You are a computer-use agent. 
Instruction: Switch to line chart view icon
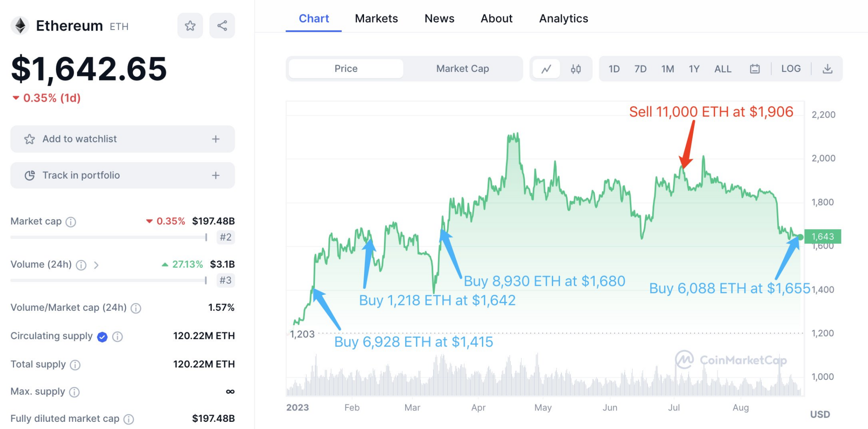(x=546, y=69)
